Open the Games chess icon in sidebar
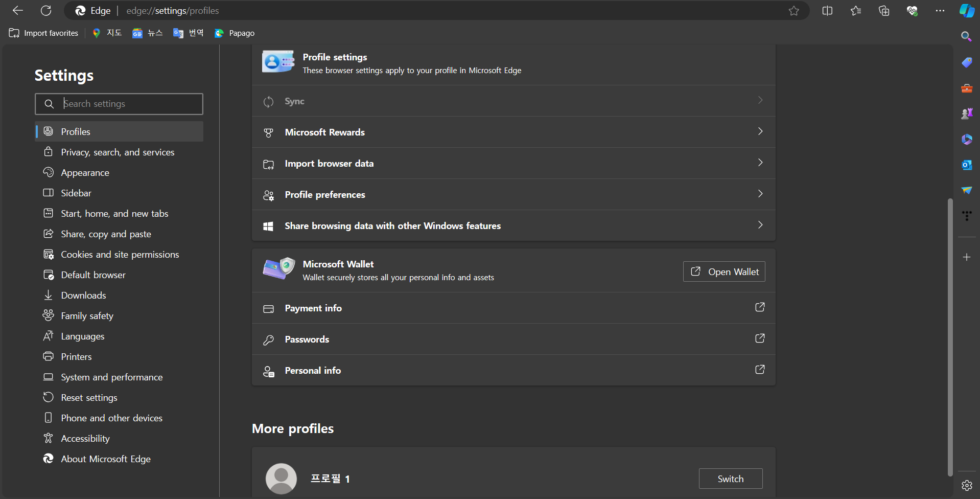This screenshot has height=499, width=980. (x=966, y=114)
